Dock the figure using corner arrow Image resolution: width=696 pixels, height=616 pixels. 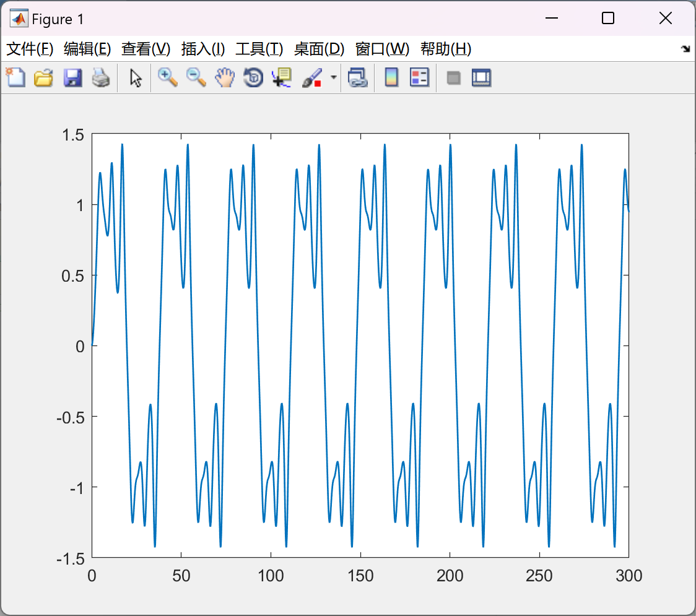point(685,49)
